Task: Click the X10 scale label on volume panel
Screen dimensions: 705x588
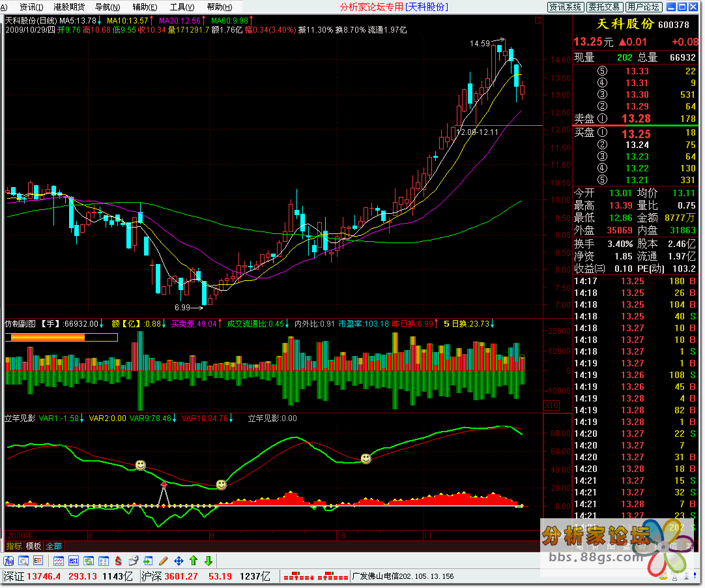Action: click(x=551, y=405)
